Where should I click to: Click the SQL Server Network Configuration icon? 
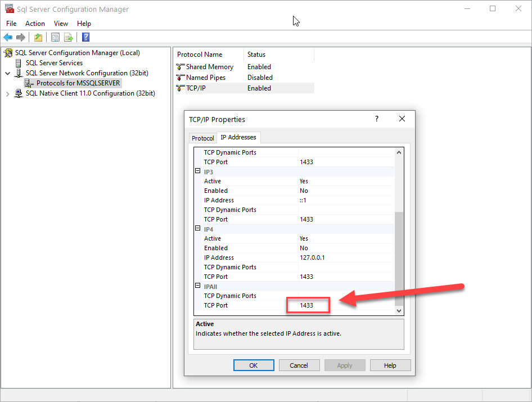pyautogui.click(x=19, y=73)
